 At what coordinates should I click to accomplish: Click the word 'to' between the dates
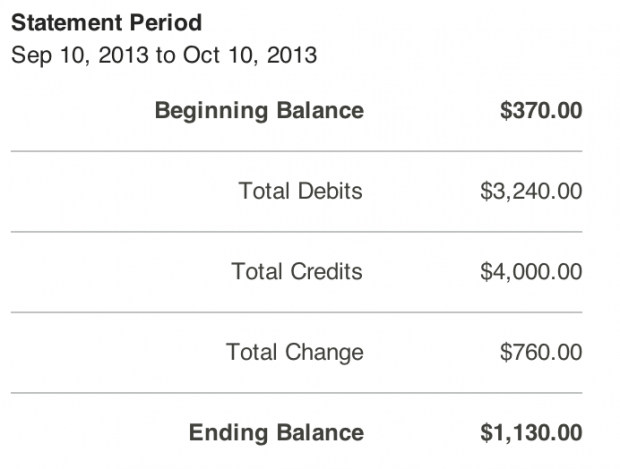(x=167, y=55)
